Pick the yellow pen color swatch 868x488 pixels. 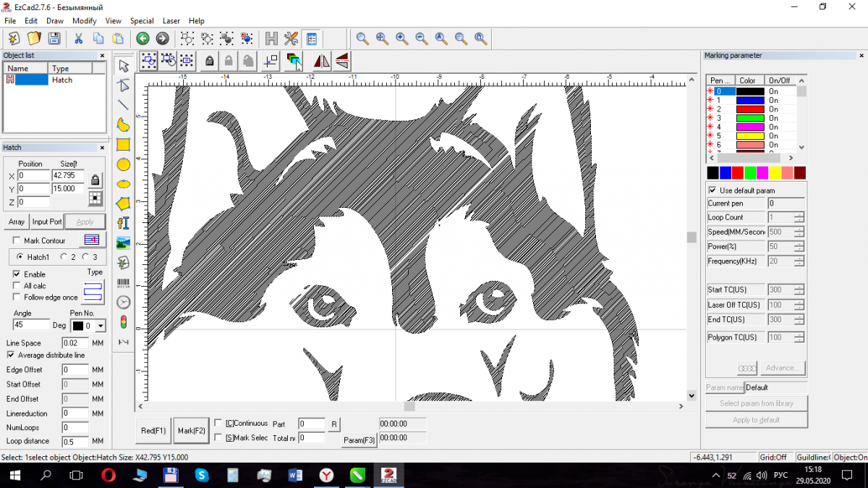tap(775, 173)
